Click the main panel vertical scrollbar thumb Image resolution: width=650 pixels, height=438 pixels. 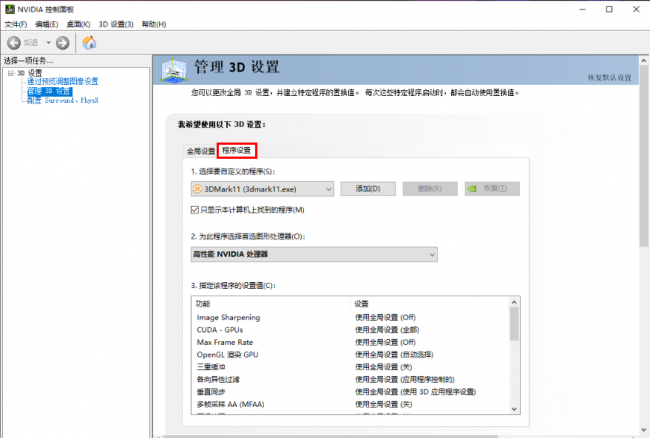point(644,157)
